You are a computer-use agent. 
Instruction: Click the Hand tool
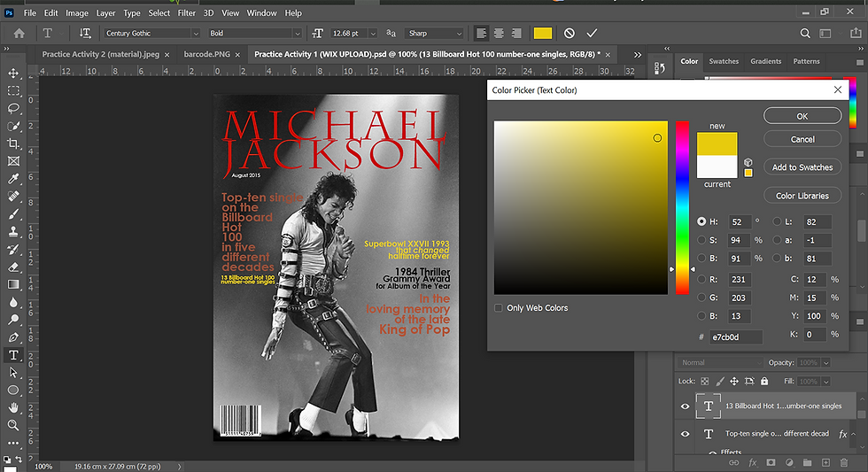(x=13, y=407)
